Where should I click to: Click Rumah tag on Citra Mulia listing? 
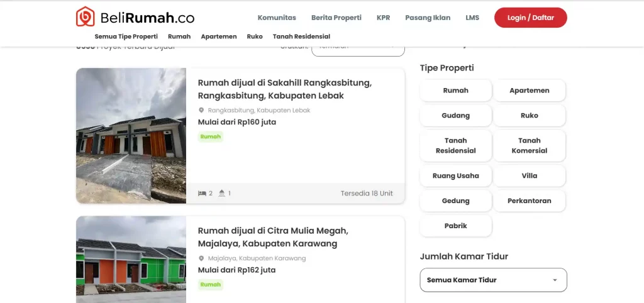pos(210,284)
